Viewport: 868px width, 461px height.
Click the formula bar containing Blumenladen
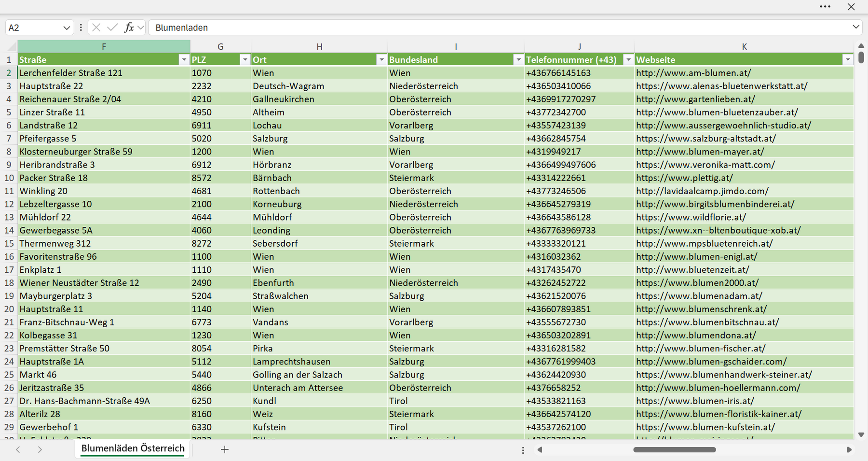(499, 28)
